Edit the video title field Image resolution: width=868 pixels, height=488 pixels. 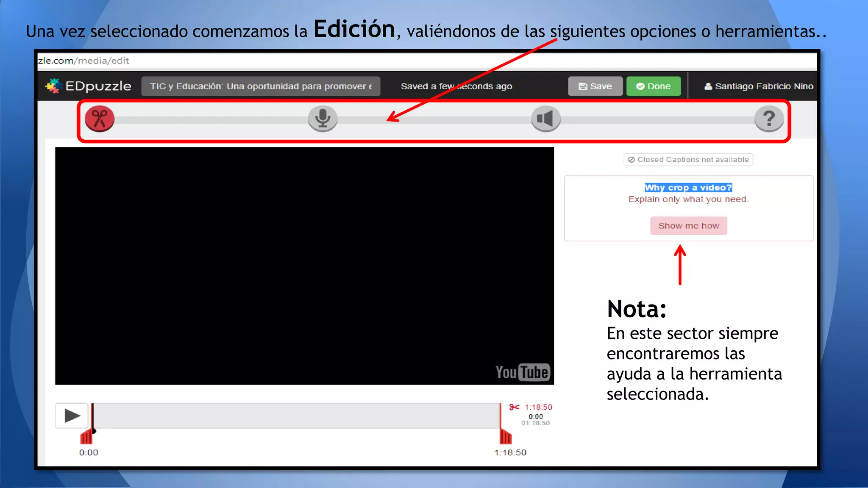[260, 86]
